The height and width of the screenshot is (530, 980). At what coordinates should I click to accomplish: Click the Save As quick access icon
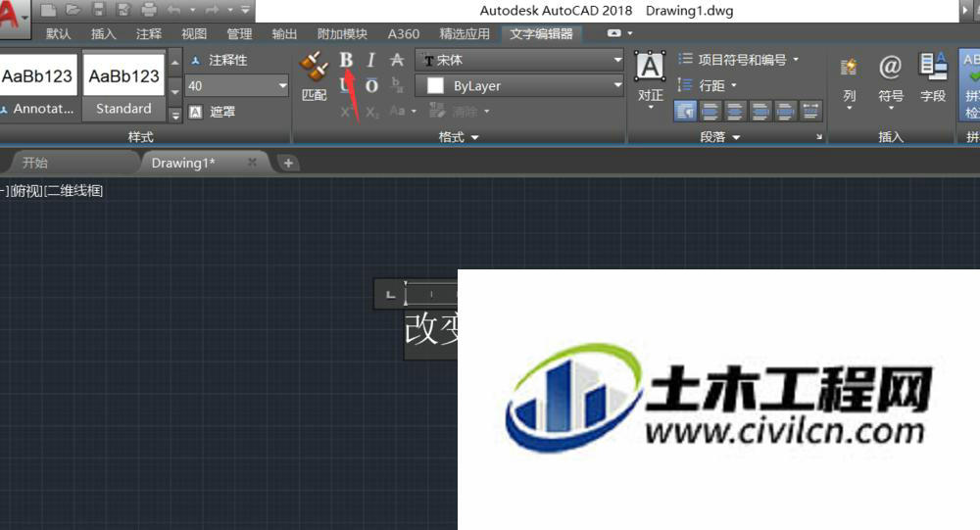tap(123, 10)
